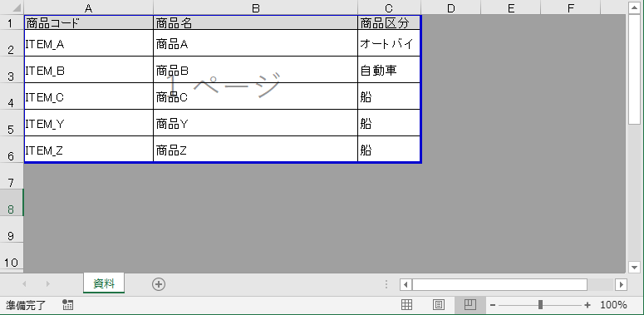Click the 商品区分 header cell
The image size is (644, 315).
(389, 22)
